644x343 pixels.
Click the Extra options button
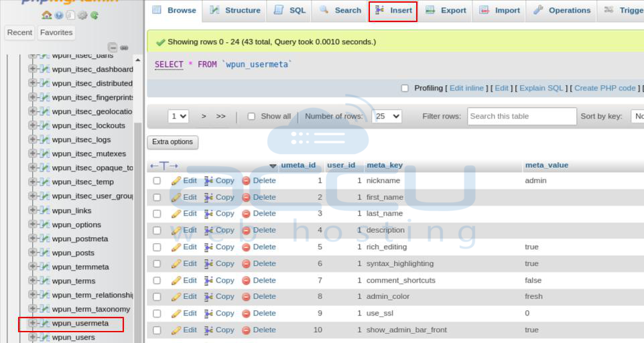pos(172,142)
